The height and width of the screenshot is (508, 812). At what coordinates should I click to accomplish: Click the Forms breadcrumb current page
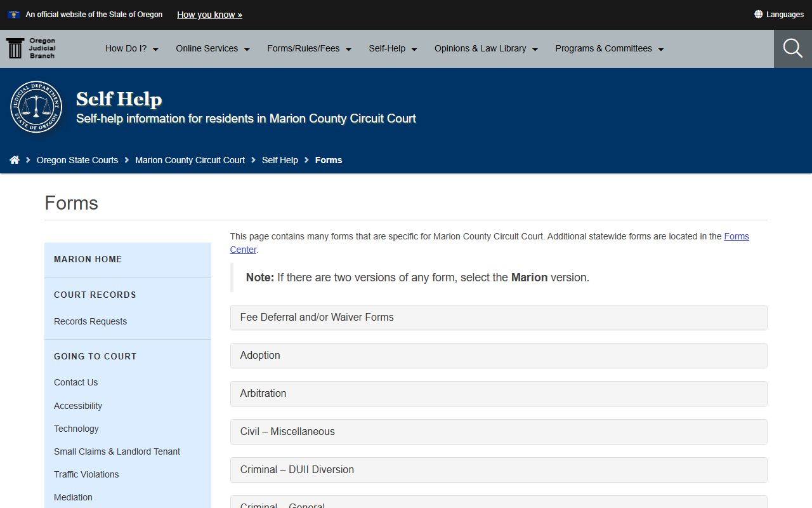click(329, 160)
